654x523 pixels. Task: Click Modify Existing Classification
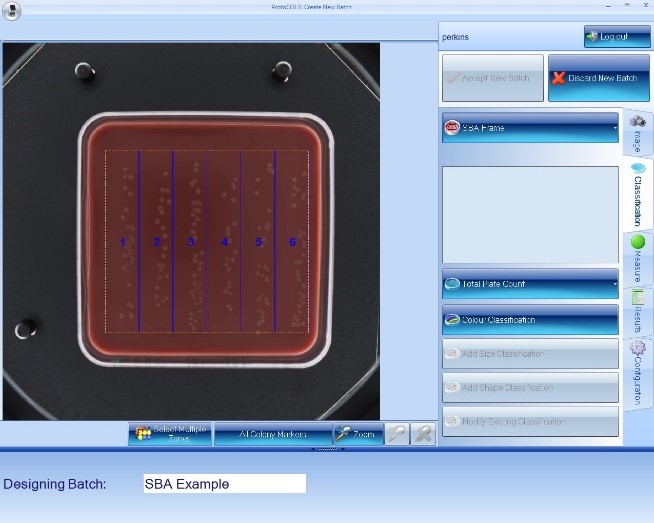pos(530,421)
